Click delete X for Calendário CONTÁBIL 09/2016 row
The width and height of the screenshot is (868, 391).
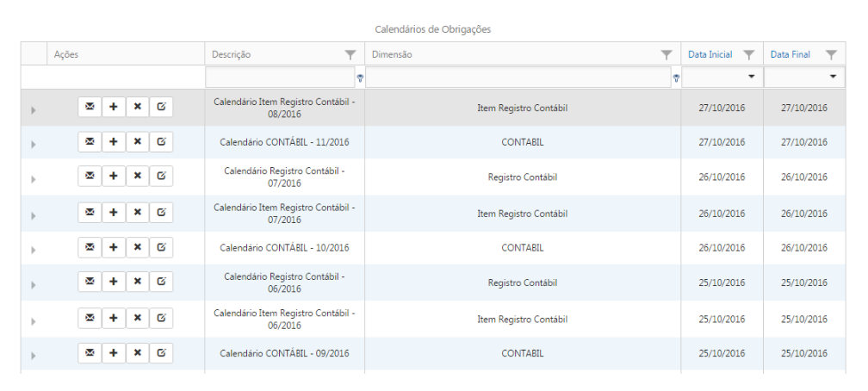(137, 353)
